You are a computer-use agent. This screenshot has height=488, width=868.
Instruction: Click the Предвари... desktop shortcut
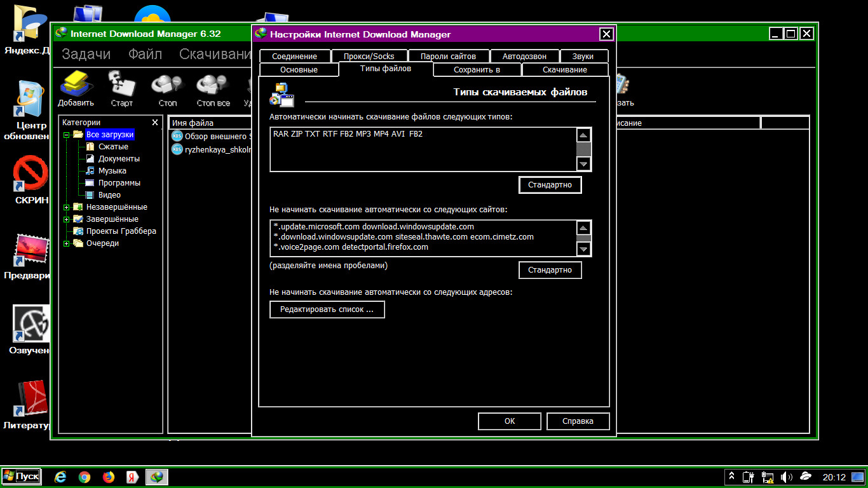pos(27,257)
